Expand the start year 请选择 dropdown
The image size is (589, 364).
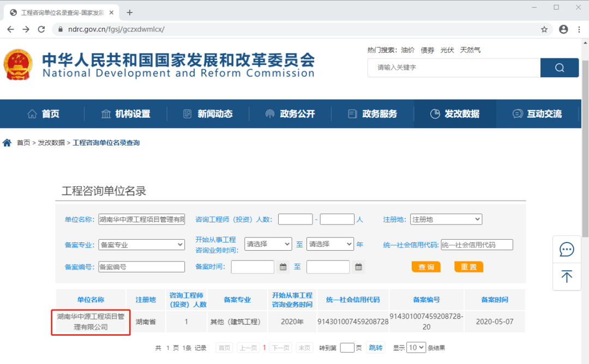pos(268,244)
